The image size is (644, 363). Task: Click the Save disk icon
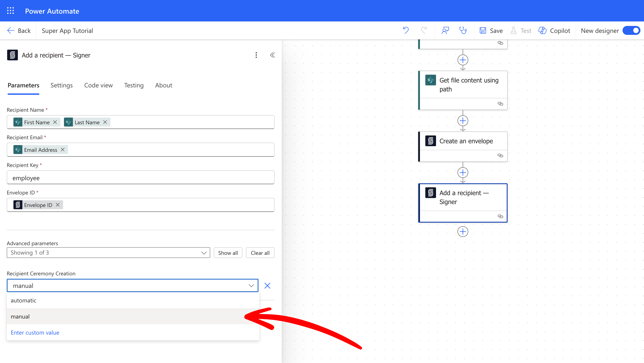[x=483, y=30]
